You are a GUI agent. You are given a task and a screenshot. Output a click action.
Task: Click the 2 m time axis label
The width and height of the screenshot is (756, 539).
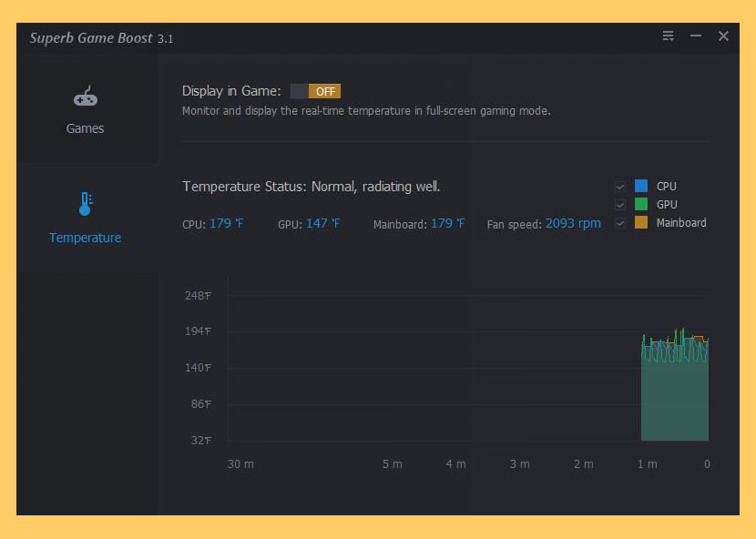pos(583,464)
